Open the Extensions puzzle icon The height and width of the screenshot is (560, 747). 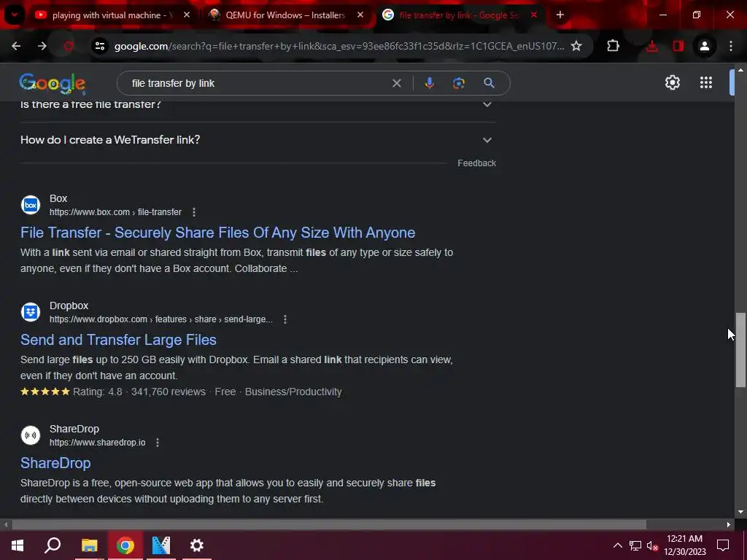[x=613, y=46]
